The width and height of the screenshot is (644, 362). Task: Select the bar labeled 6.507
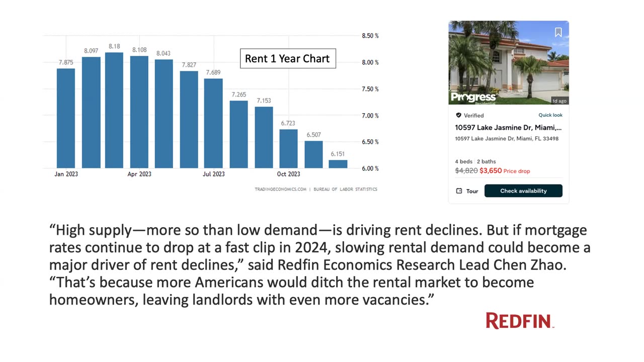tap(313, 154)
